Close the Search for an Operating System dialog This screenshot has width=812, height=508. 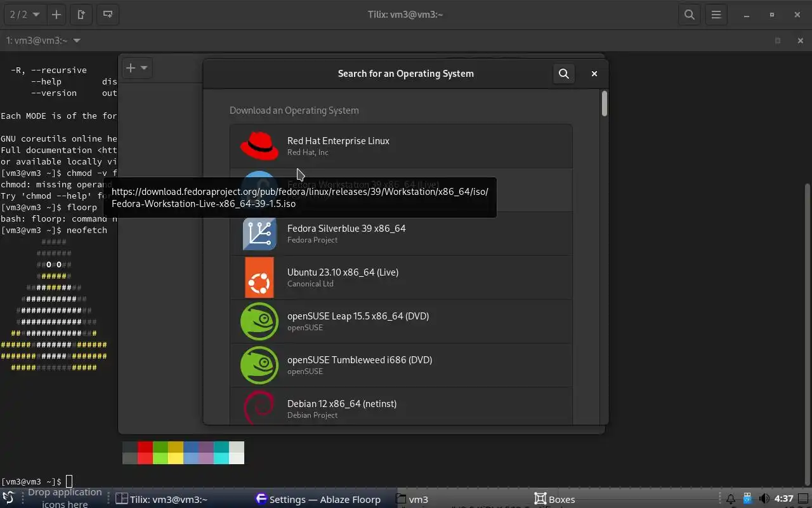pos(594,74)
